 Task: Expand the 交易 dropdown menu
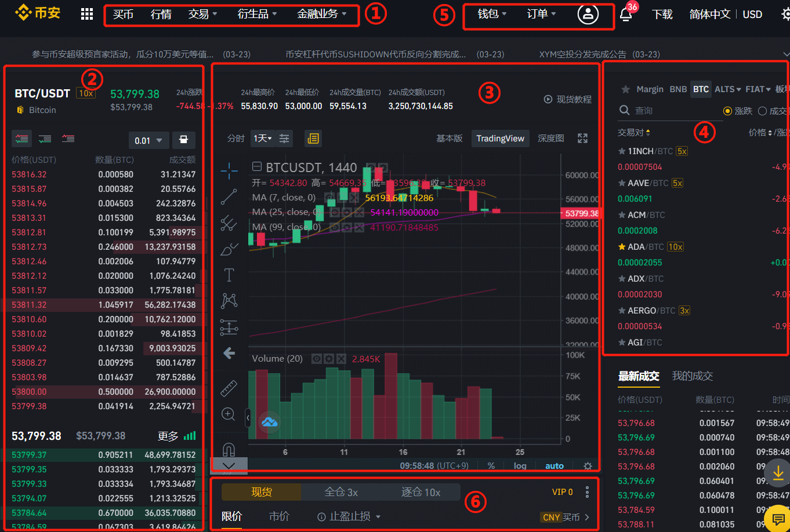(x=202, y=14)
